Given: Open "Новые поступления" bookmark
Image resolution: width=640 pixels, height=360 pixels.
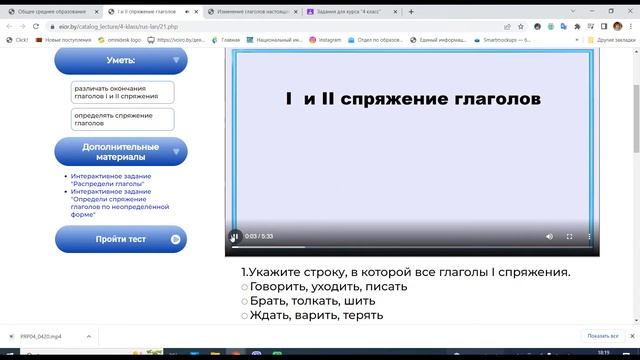Looking at the screenshot, I should 64,40.
